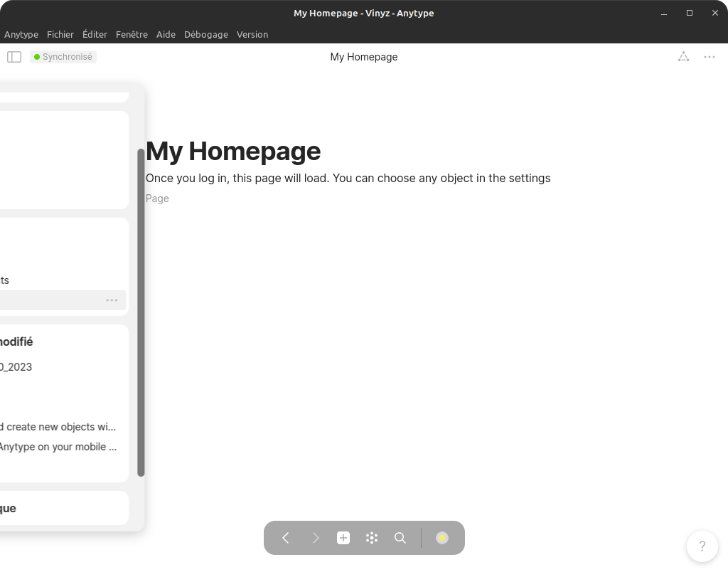Open the graph view icon

[372, 538]
